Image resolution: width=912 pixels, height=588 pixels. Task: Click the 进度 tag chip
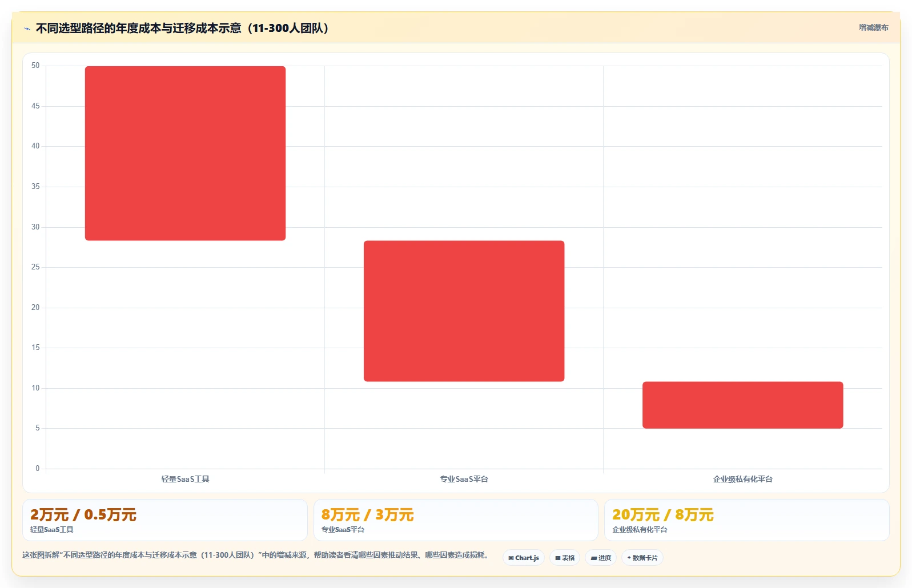(601, 558)
